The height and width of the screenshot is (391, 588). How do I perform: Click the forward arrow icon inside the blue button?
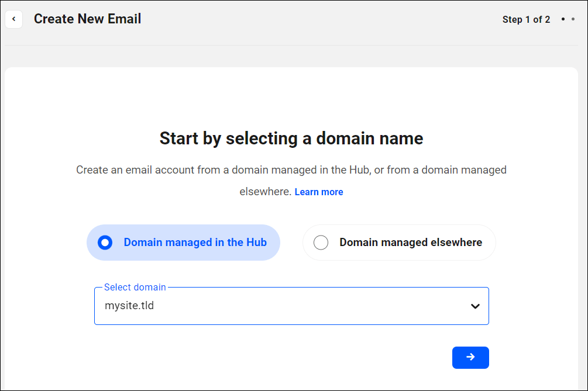click(x=470, y=358)
